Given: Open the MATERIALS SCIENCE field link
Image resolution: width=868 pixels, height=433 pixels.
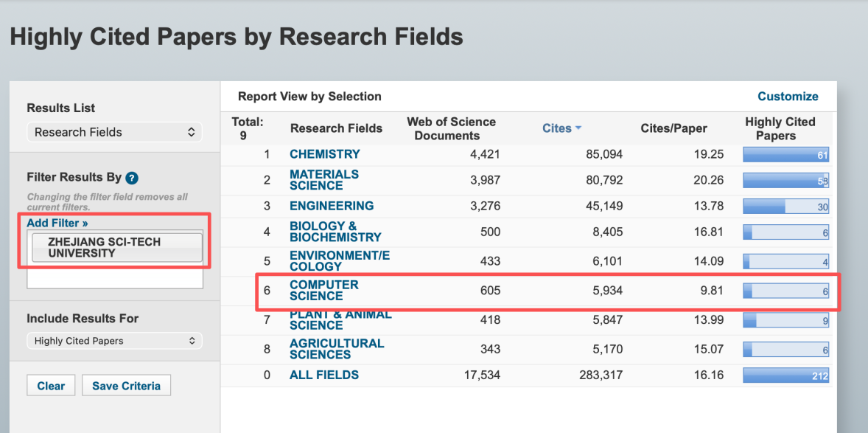Looking at the screenshot, I should [324, 180].
